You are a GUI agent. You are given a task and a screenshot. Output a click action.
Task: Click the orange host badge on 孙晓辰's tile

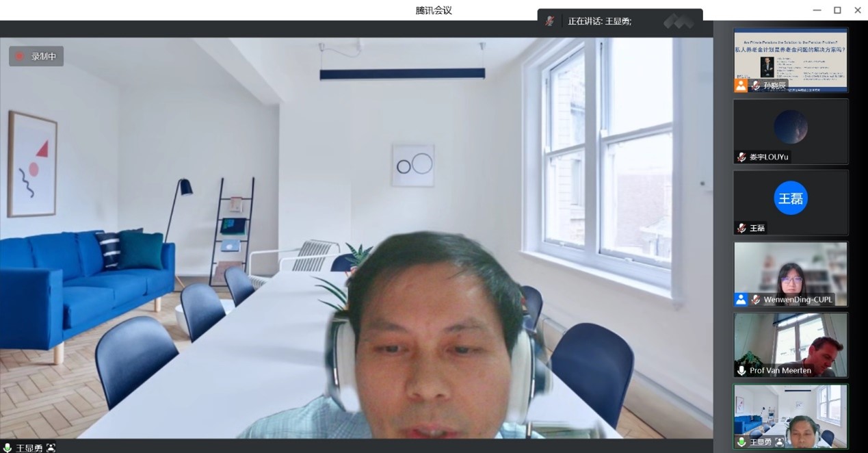click(x=741, y=86)
